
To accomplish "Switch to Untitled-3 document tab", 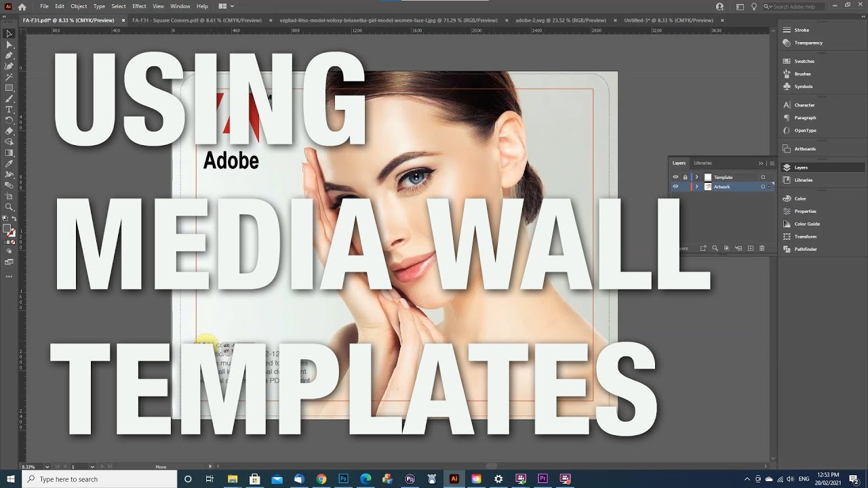I will click(x=669, y=20).
